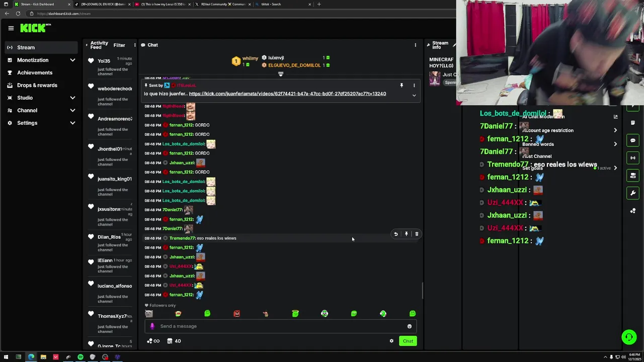Open Activity Feed options three-dot menu
Screen dimensions: 644x362
tap(134, 45)
